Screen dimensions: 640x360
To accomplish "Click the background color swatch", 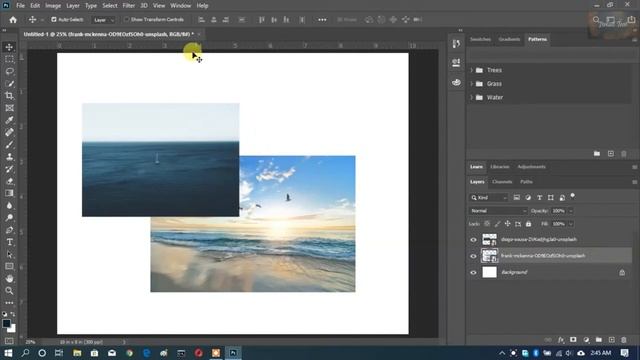I will pos(12,329).
